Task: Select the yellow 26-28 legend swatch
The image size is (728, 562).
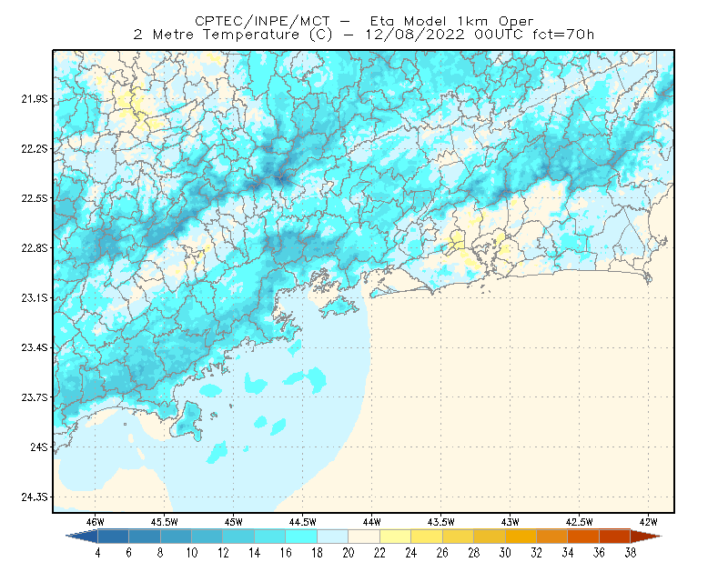Action: tap(458, 537)
